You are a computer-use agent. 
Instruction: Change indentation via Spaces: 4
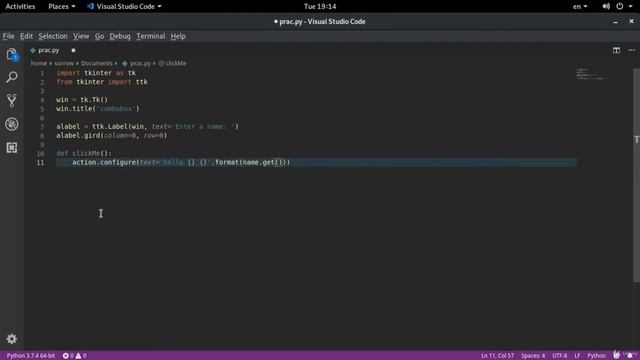(x=533, y=356)
